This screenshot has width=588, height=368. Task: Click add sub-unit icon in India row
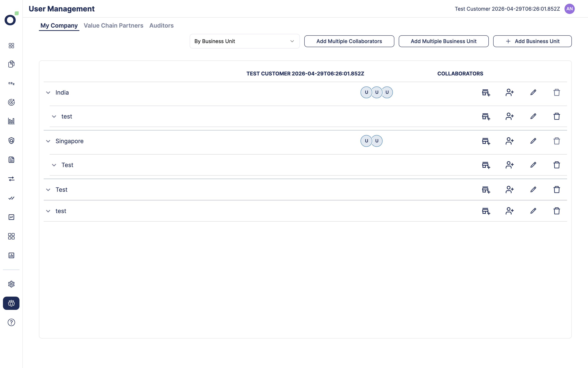486,93
